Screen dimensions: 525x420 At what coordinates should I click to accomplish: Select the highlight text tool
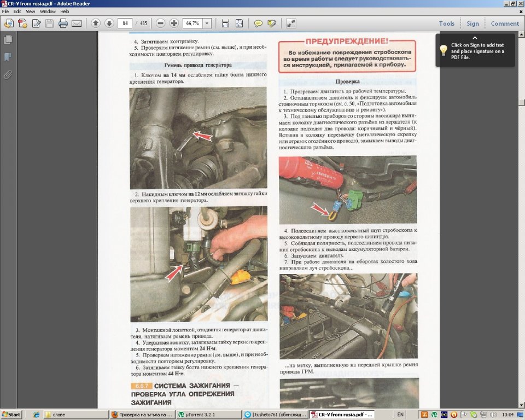[271, 24]
